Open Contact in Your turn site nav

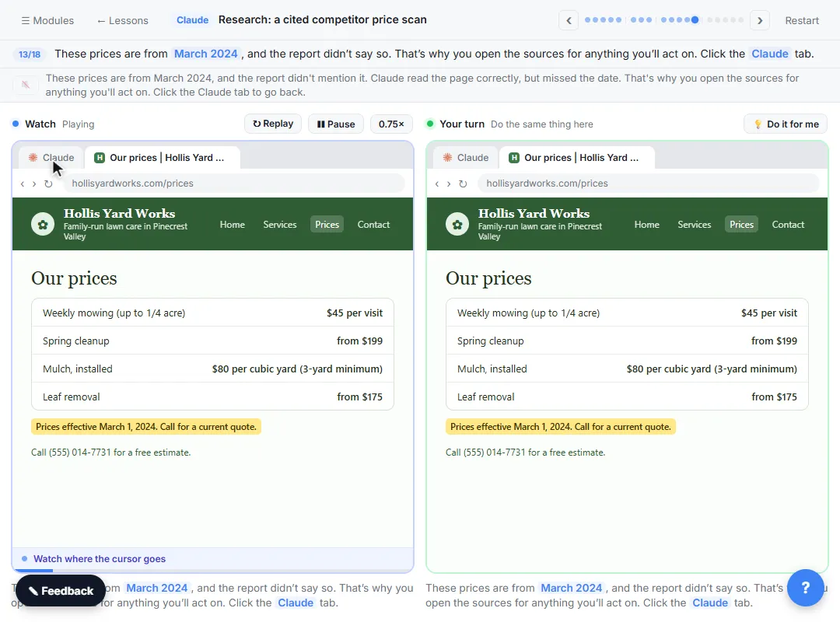788,225
